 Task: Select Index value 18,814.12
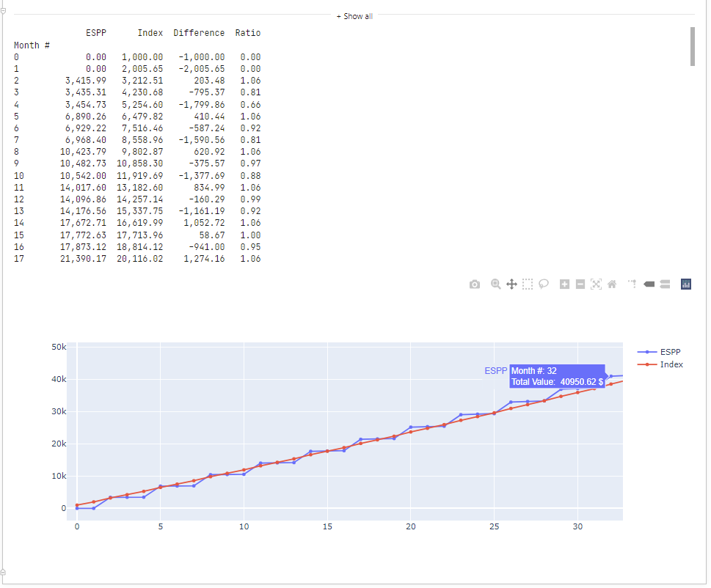point(139,247)
